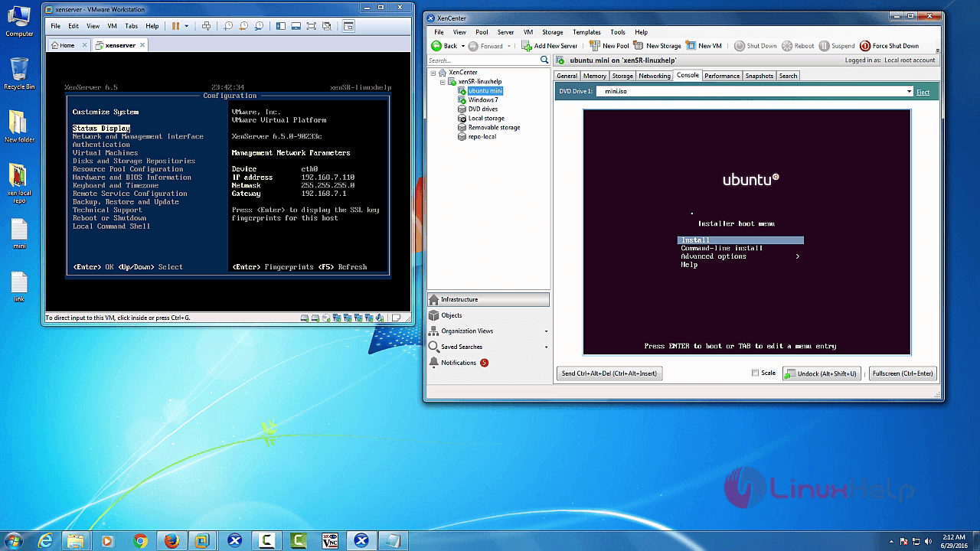
Task: Click the Suspend toolbar button in XenCenter
Action: point(837,46)
